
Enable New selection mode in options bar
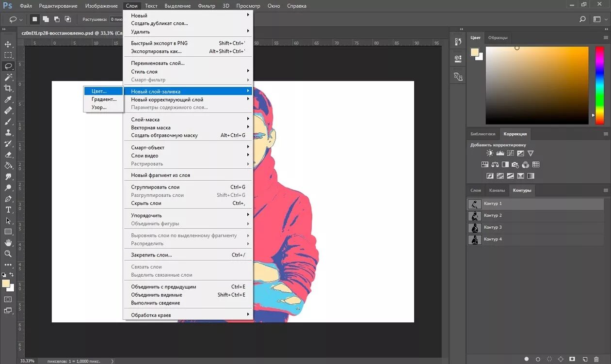click(35, 19)
